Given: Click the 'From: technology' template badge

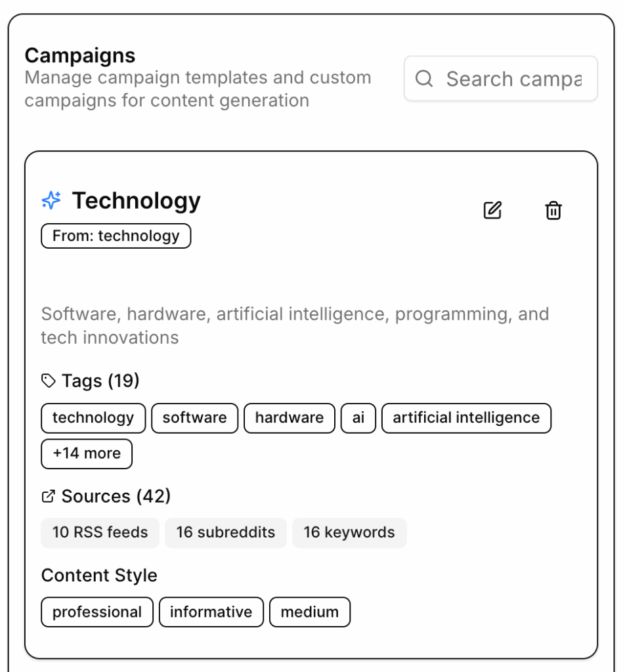Looking at the screenshot, I should coord(116,236).
